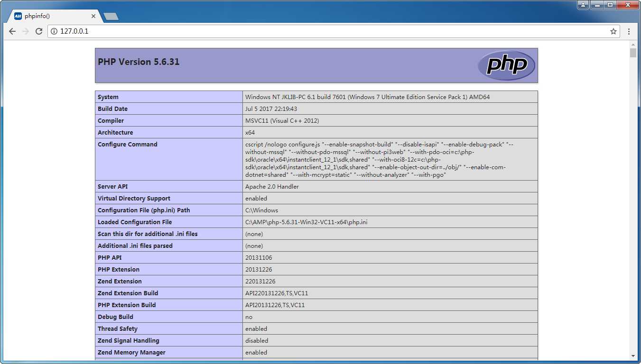This screenshot has height=364, width=641.
Task: Click the scrollbar down arrow
Action: (633, 356)
